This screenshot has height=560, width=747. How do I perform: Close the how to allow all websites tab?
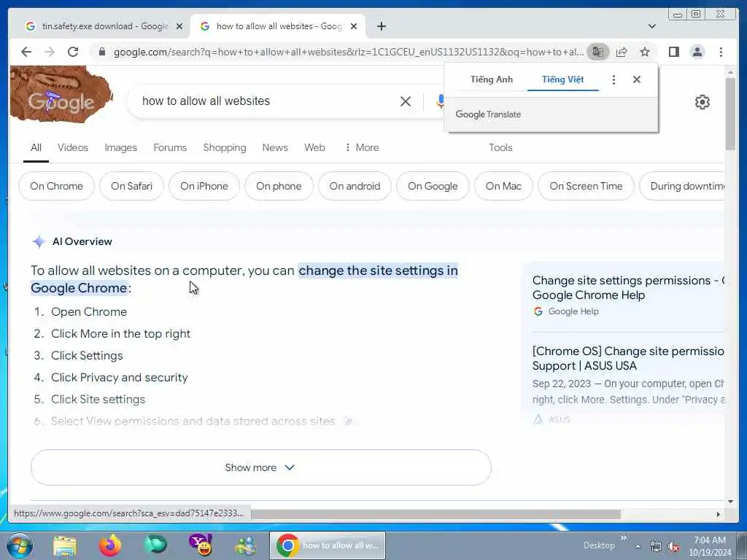354,26
